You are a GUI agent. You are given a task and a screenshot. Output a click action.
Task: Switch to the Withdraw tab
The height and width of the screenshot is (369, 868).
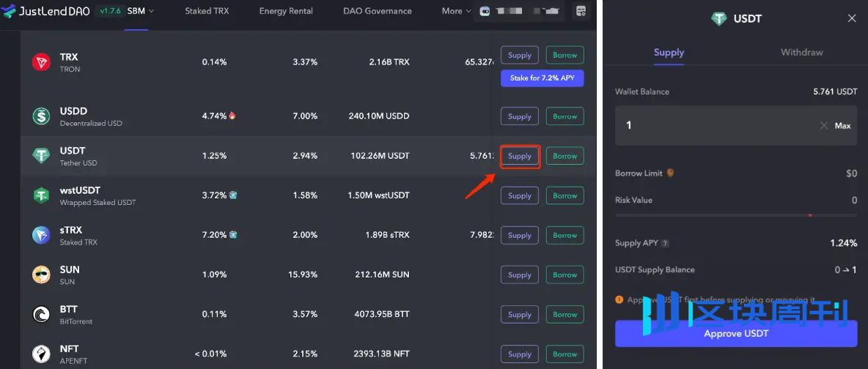coord(801,52)
